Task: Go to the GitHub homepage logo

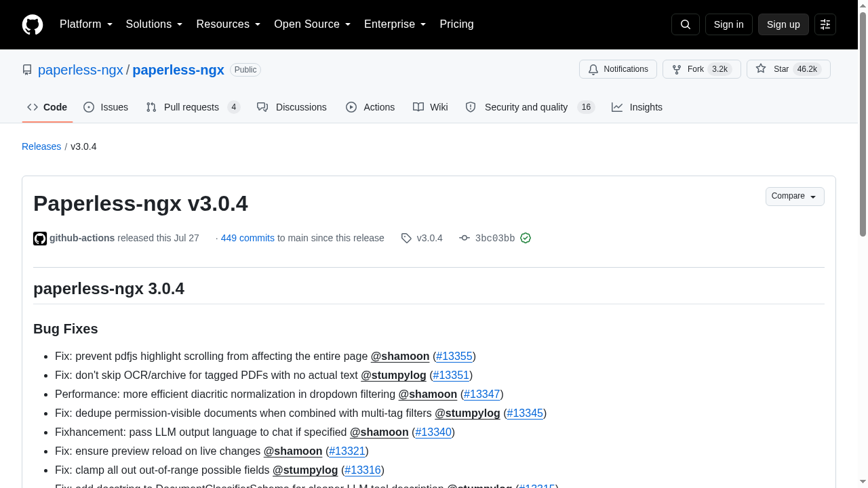Action: pyautogui.click(x=33, y=24)
